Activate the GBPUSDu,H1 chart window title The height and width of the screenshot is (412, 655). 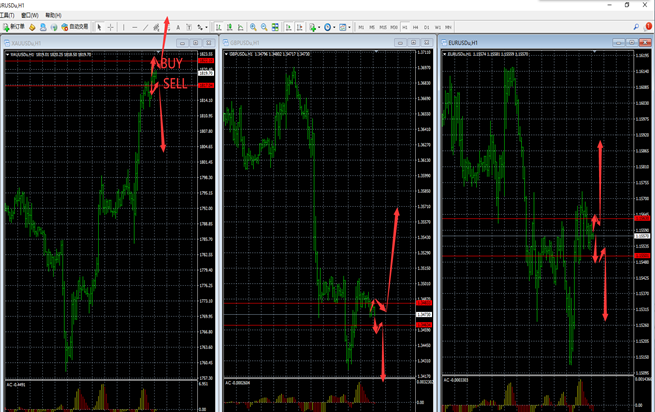243,43
